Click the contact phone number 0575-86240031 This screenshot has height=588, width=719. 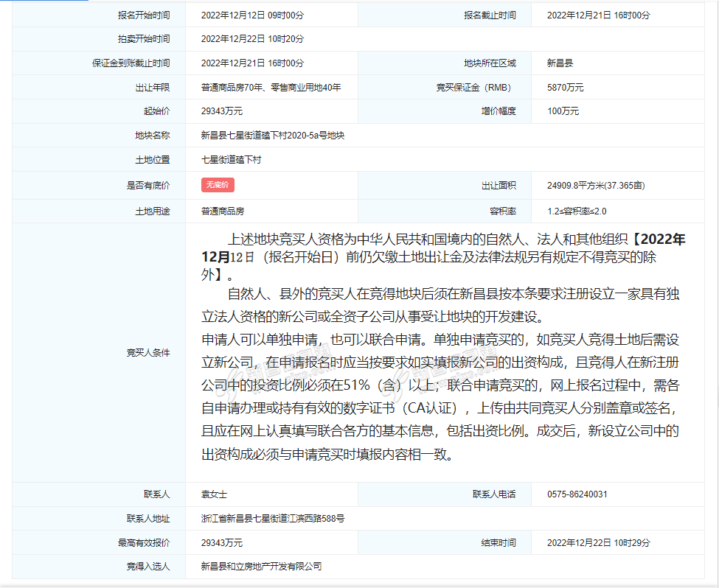[x=577, y=494]
